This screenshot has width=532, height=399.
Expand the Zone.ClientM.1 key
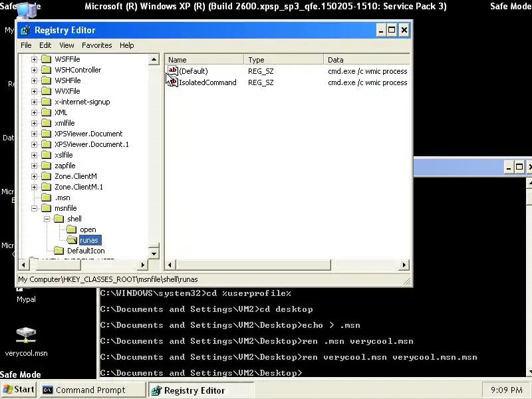point(35,187)
